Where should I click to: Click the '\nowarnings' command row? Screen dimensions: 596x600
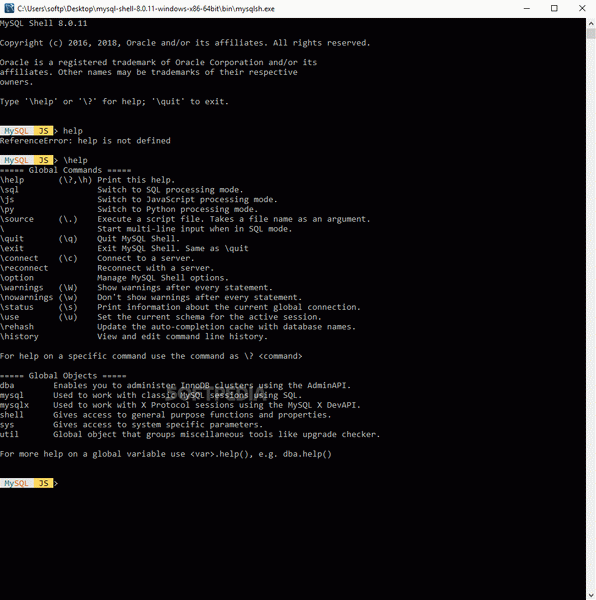click(x=151, y=297)
